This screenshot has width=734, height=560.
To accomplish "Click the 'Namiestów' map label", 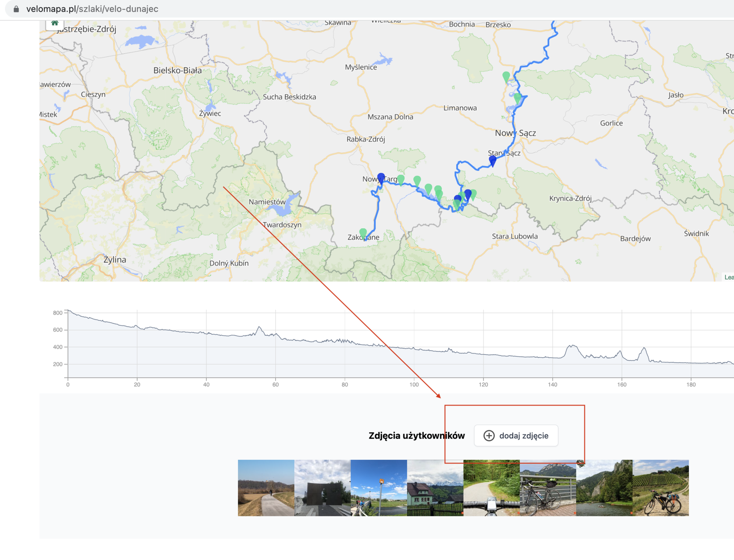I will tap(267, 202).
